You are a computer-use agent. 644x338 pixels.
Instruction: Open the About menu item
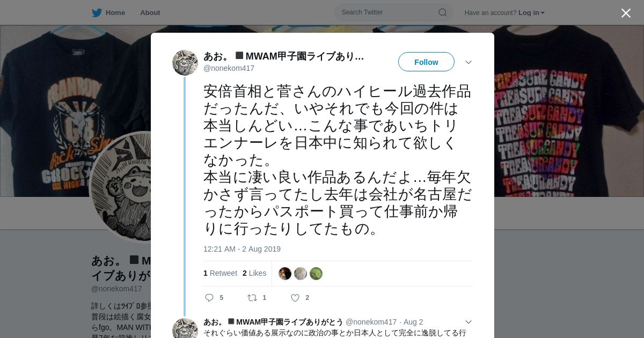pyautogui.click(x=150, y=12)
